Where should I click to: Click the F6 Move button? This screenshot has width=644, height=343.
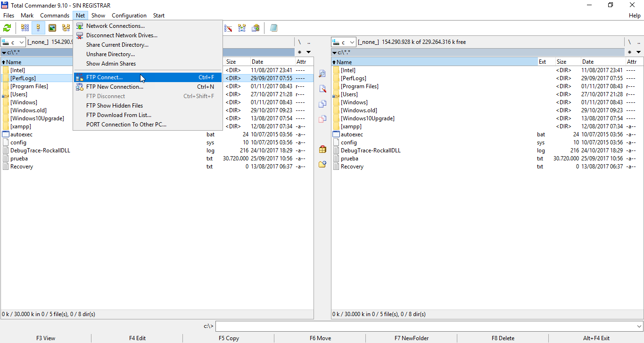point(320,338)
